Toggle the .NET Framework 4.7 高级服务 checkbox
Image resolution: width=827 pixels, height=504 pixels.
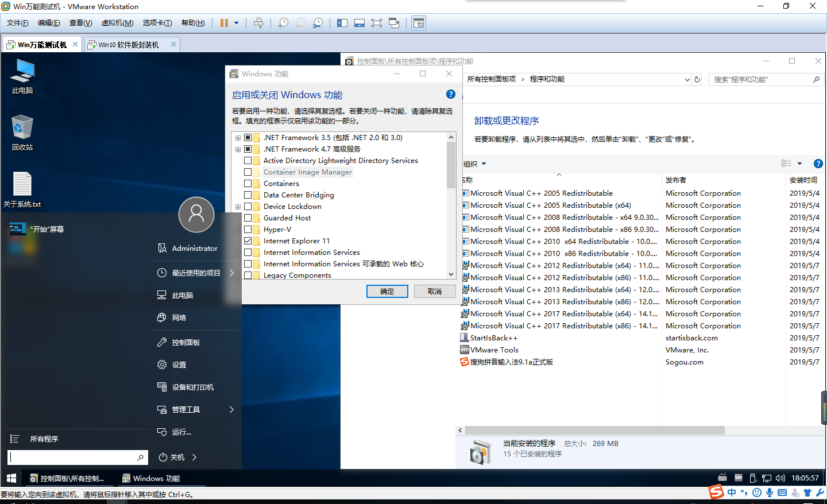[248, 149]
